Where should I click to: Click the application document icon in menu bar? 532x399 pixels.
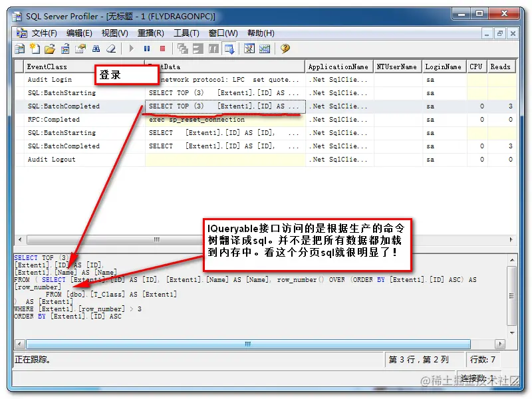click(22, 33)
